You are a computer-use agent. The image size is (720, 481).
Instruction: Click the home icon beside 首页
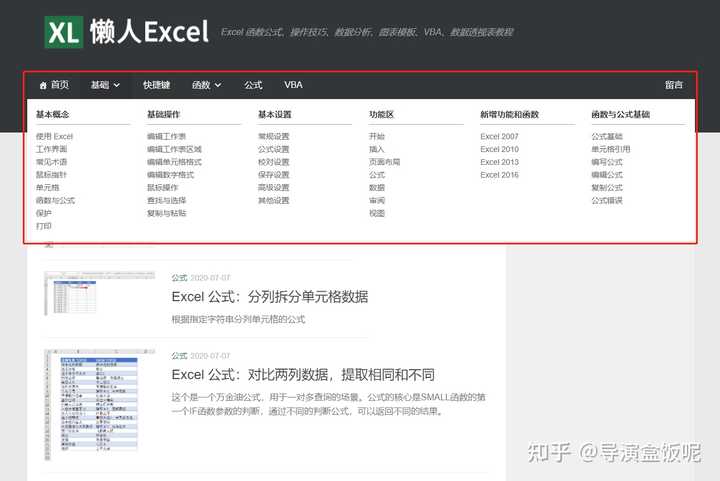click(x=43, y=85)
